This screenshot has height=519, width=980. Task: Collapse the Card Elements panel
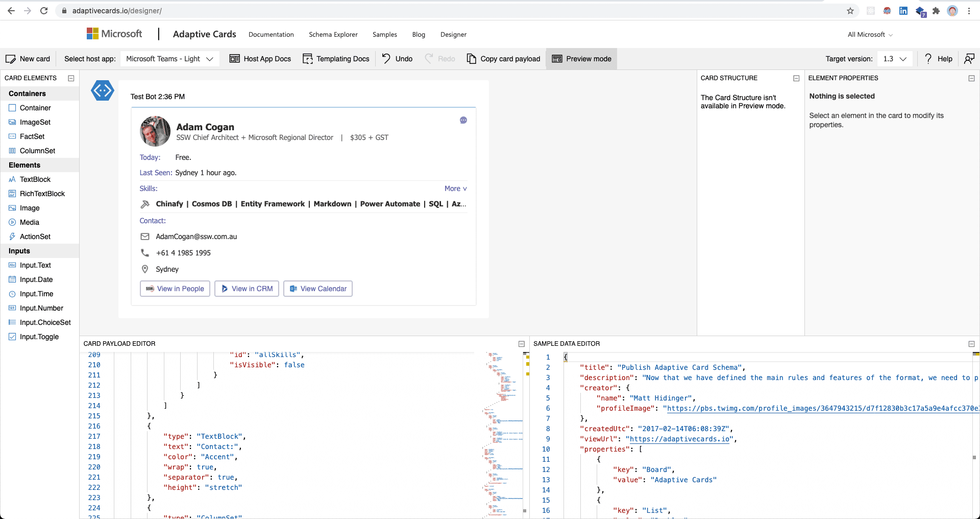click(71, 78)
